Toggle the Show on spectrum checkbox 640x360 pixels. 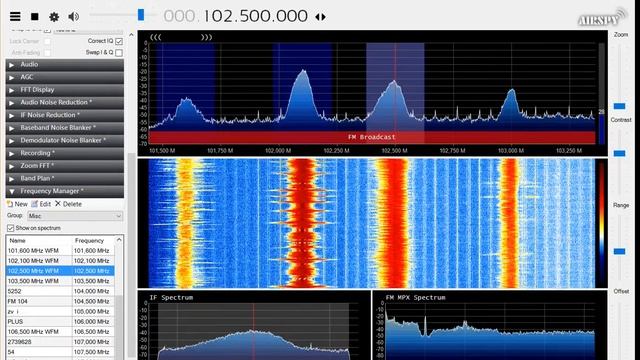11,228
